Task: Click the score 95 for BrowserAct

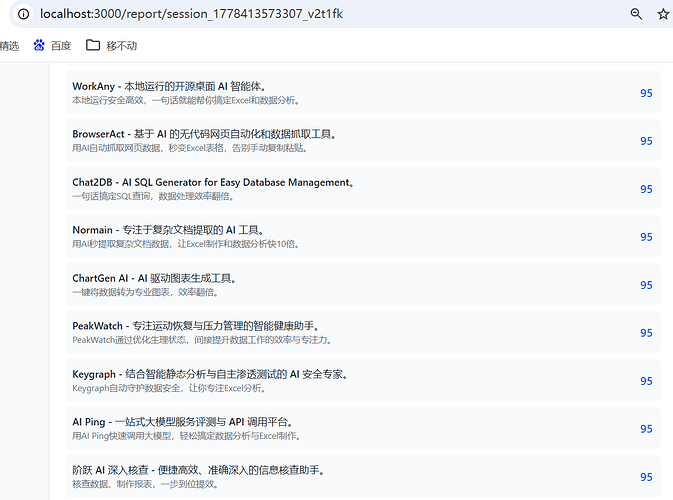Action: 646,141
